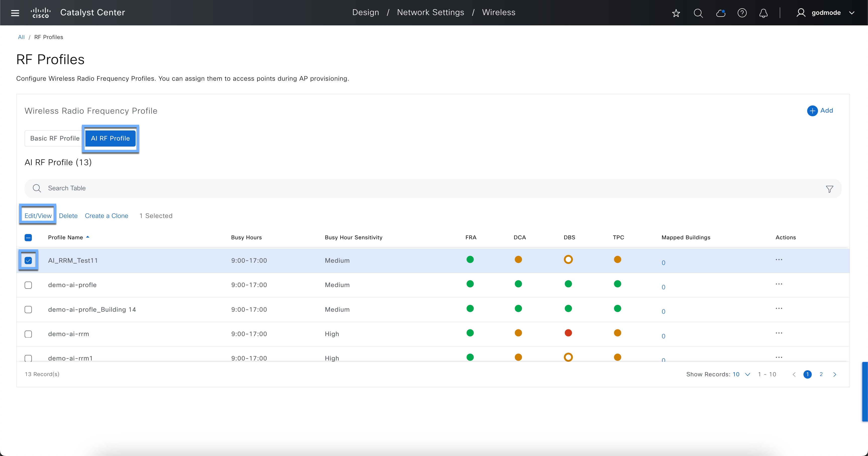Click the favorites star icon

676,13
